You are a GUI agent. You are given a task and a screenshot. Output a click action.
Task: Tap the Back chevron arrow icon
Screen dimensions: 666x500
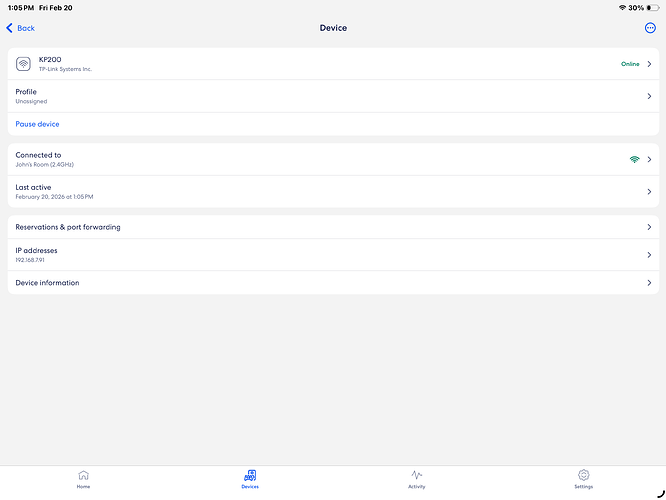point(9,28)
